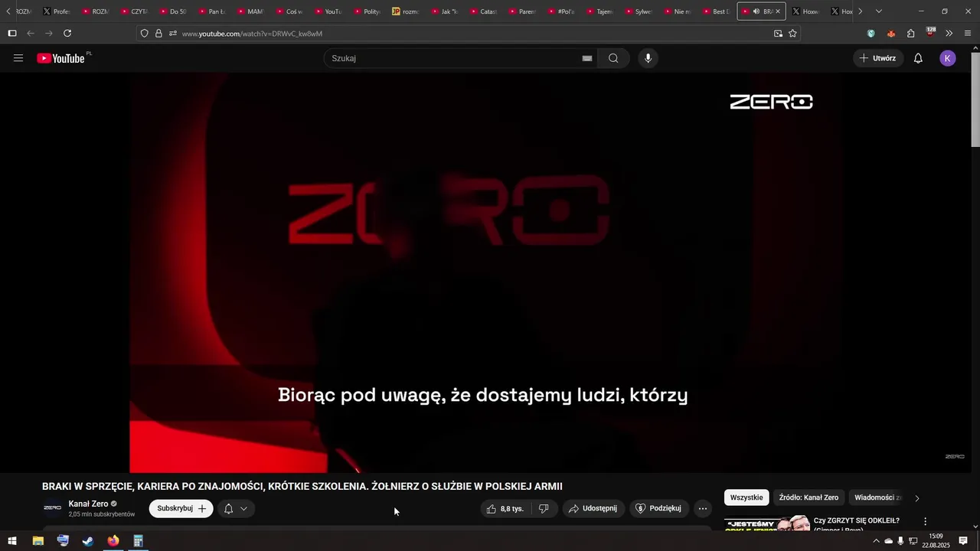
Task: Select Źródło: Kanał Zero chip
Action: (808, 497)
